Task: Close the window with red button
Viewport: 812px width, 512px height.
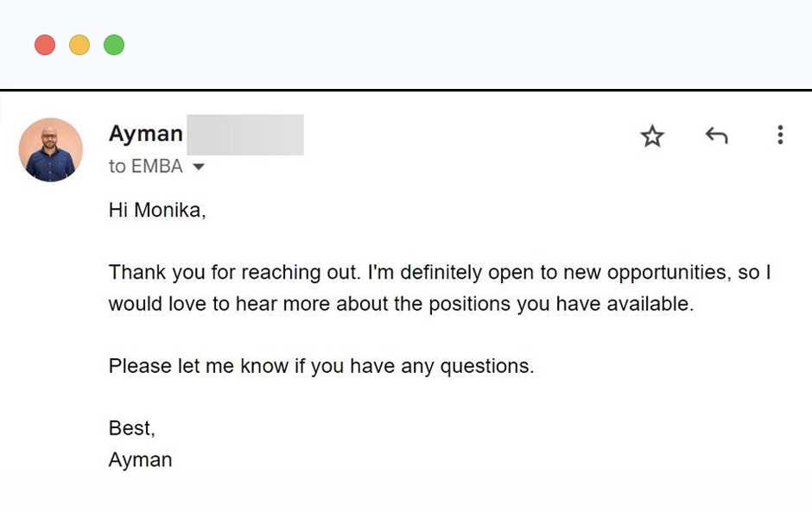Action: point(45,45)
